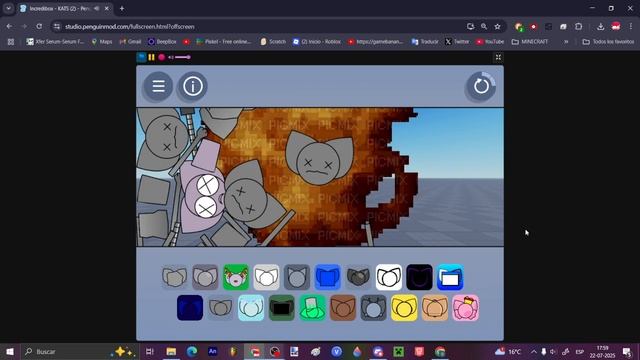Expand the hidden system tray icons chevron

(x=533, y=351)
